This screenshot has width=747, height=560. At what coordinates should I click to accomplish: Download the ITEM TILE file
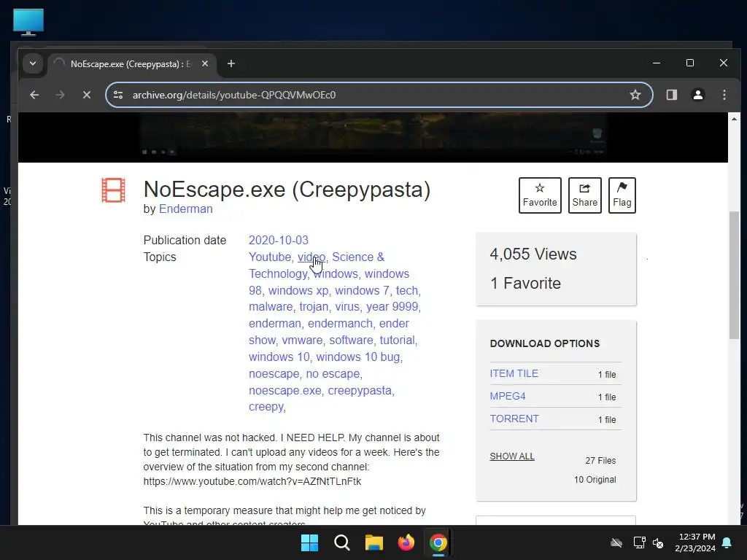(514, 374)
